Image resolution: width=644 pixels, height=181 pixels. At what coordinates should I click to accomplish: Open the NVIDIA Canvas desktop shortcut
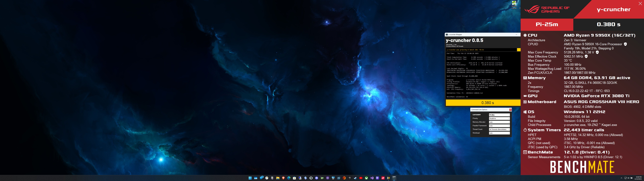[514, 5]
